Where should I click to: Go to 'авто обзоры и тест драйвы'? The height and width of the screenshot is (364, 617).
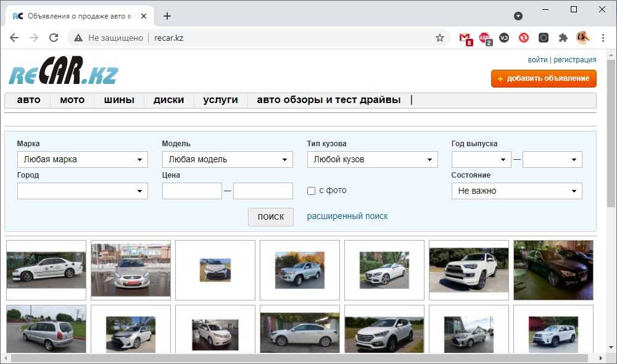pos(328,100)
